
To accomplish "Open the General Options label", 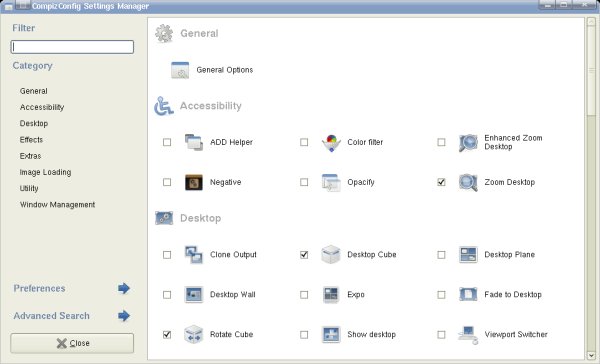I will (x=225, y=70).
